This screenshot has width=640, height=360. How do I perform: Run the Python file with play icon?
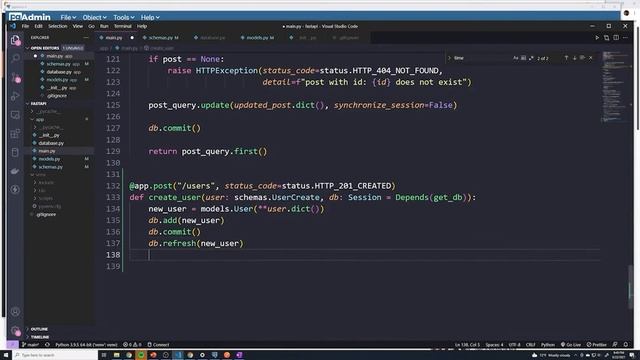click(x=597, y=38)
